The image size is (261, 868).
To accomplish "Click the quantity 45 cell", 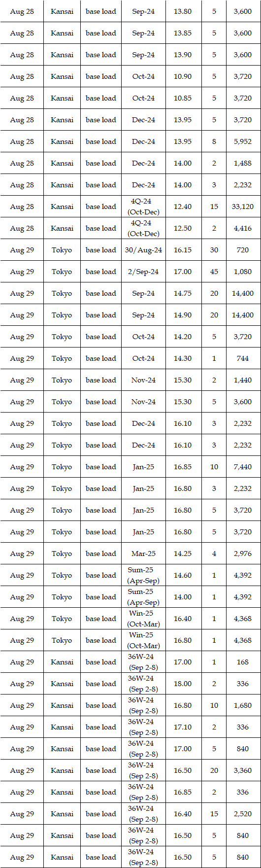I will 214,272.
